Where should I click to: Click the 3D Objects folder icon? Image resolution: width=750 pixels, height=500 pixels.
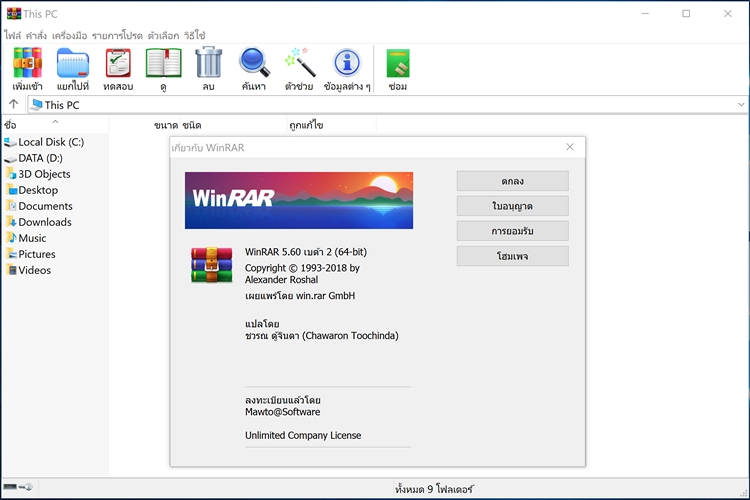click(11, 173)
